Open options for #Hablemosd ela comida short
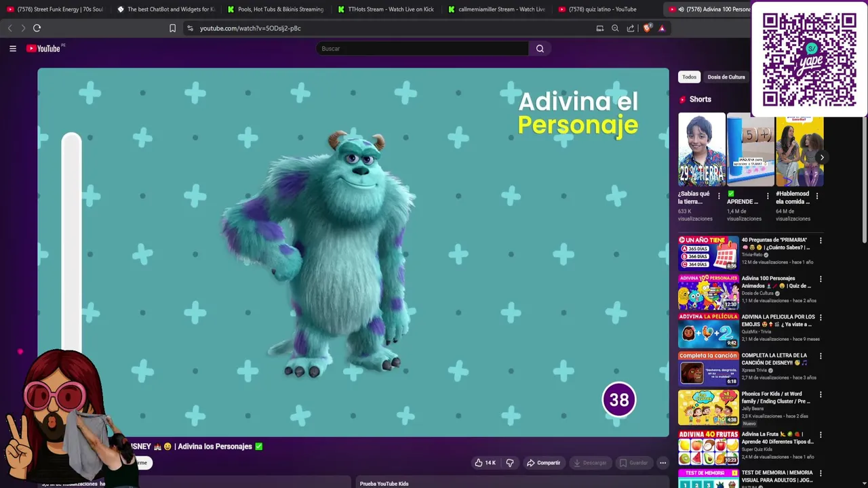 (816, 196)
